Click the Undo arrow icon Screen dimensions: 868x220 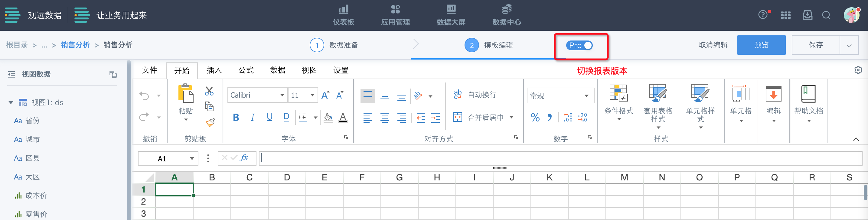[144, 96]
